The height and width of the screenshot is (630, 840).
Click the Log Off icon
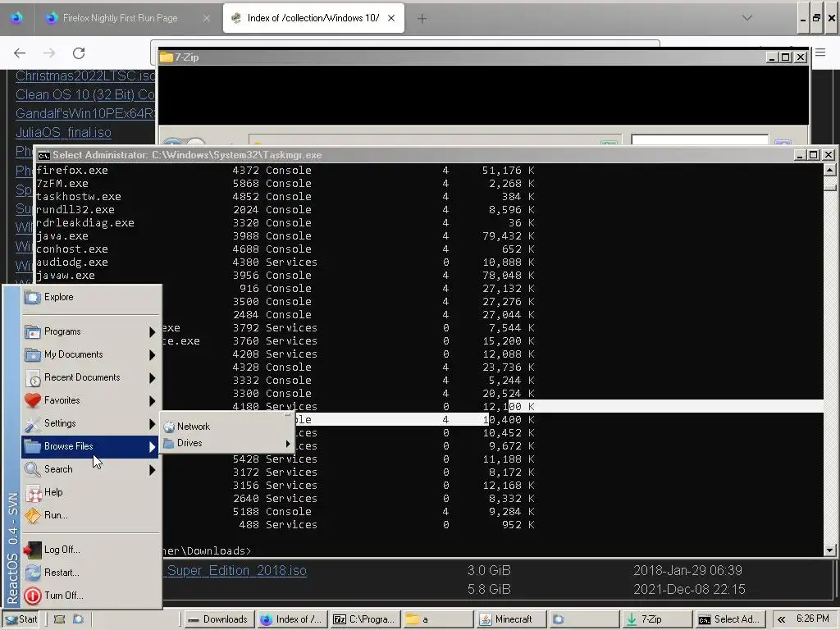pos(33,550)
